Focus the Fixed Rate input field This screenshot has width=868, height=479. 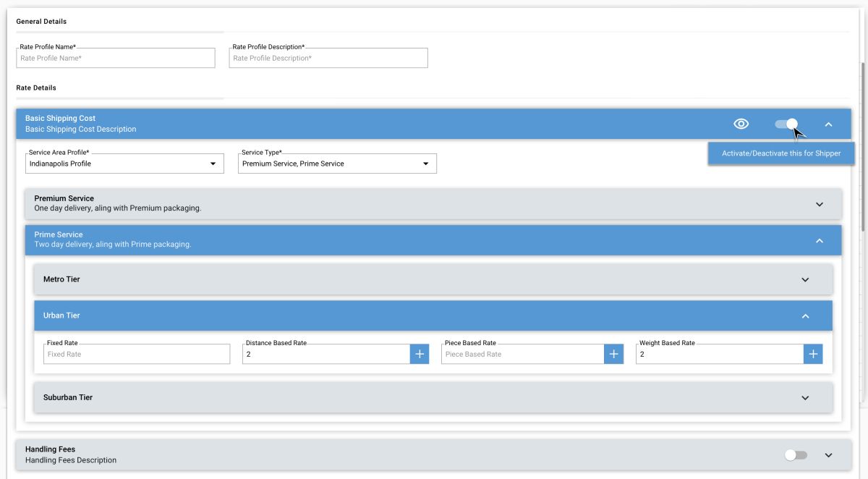pyautogui.click(x=136, y=354)
